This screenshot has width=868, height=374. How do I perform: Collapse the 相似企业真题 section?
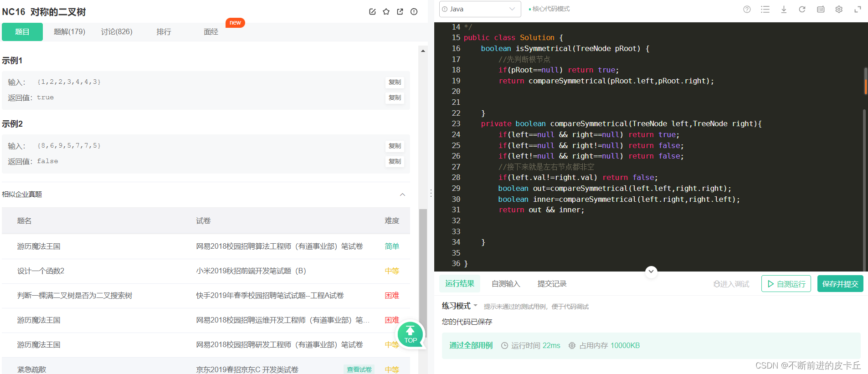point(402,195)
